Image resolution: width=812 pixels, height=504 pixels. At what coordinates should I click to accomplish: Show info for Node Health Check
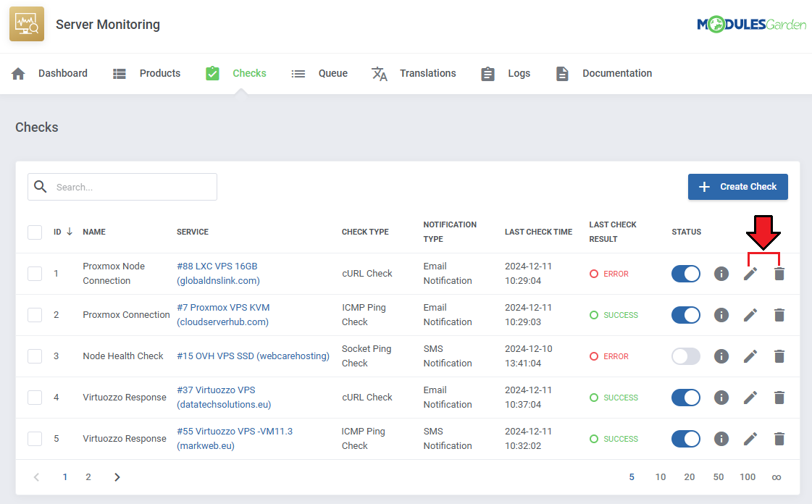[x=721, y=356]
